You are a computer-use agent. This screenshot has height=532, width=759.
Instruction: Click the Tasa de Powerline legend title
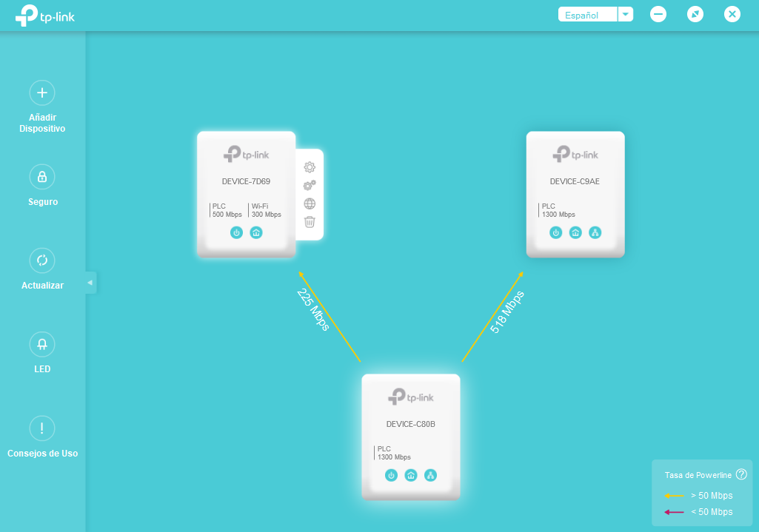(x=698, y=475)
